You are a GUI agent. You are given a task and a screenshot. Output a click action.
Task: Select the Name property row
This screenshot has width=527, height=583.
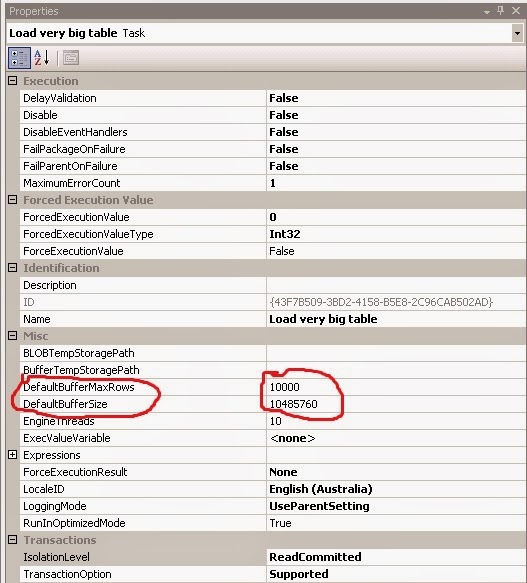[273, 319]
